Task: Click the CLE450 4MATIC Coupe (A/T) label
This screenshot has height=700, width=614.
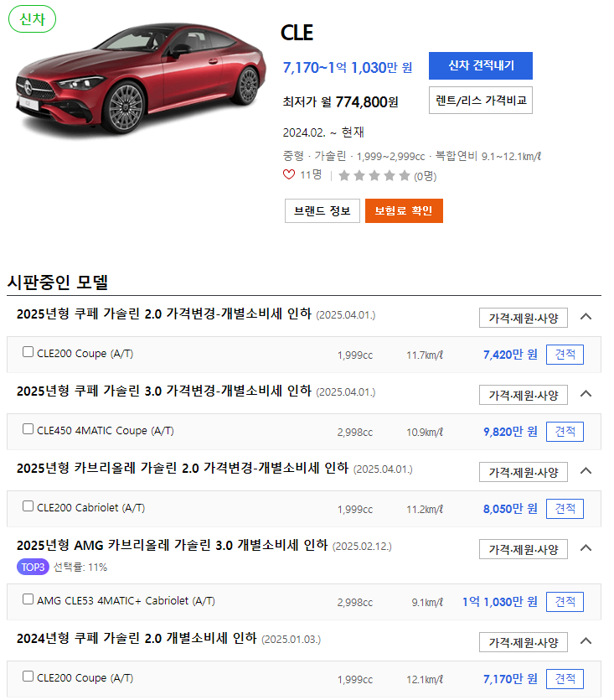Action: tap(106, 431)
